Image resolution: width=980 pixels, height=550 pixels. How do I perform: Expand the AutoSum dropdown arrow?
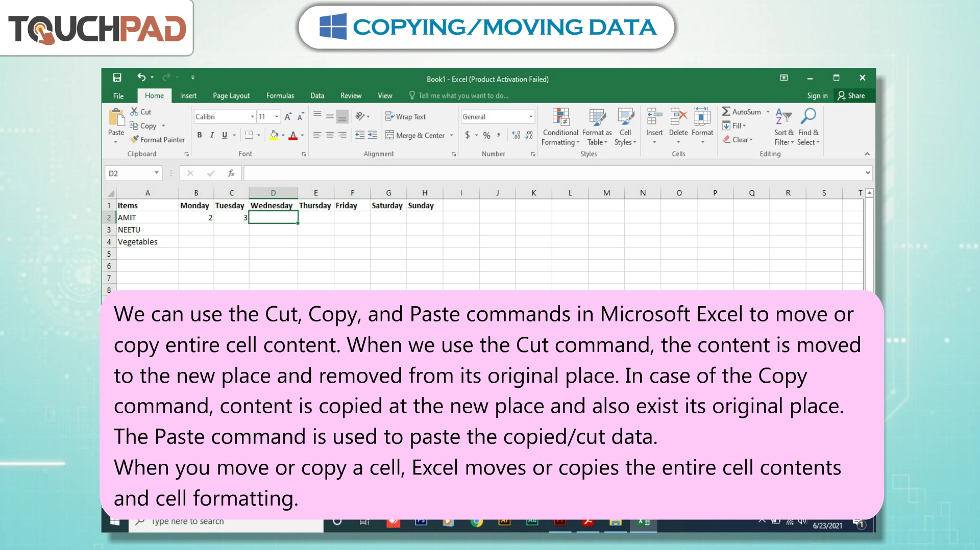point(768,112)
